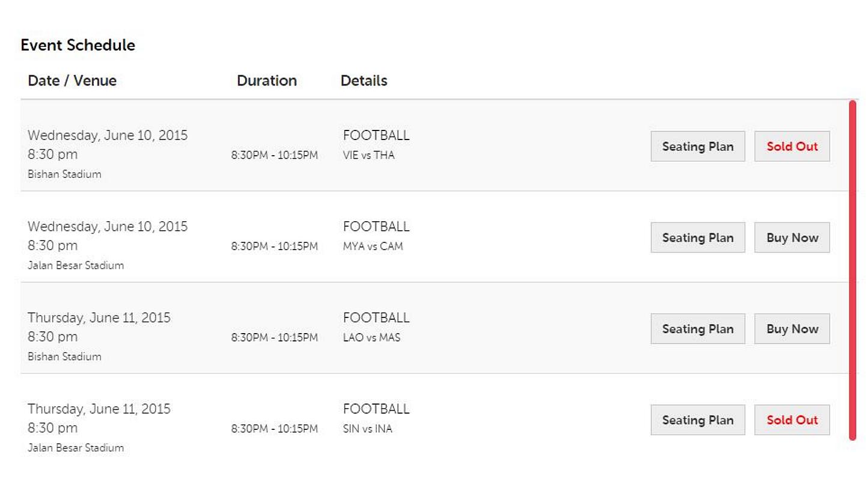Click the FOOTBALL label for LAO vs MAS
Image resolution: width=868 pixels, height=493 pixels.
(x=376, y=317)
